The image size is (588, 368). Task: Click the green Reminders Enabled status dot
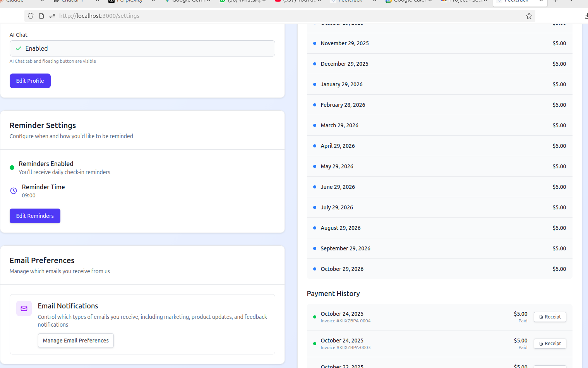tap(12, 167)
